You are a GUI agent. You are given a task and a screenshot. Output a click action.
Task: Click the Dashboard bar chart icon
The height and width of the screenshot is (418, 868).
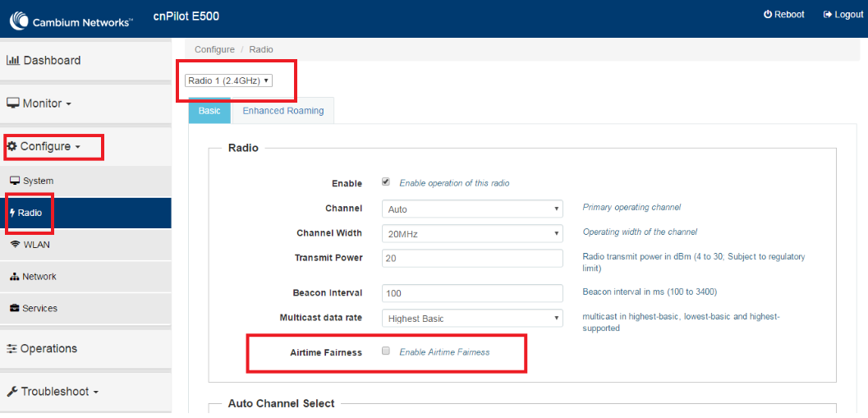point(13,60)
